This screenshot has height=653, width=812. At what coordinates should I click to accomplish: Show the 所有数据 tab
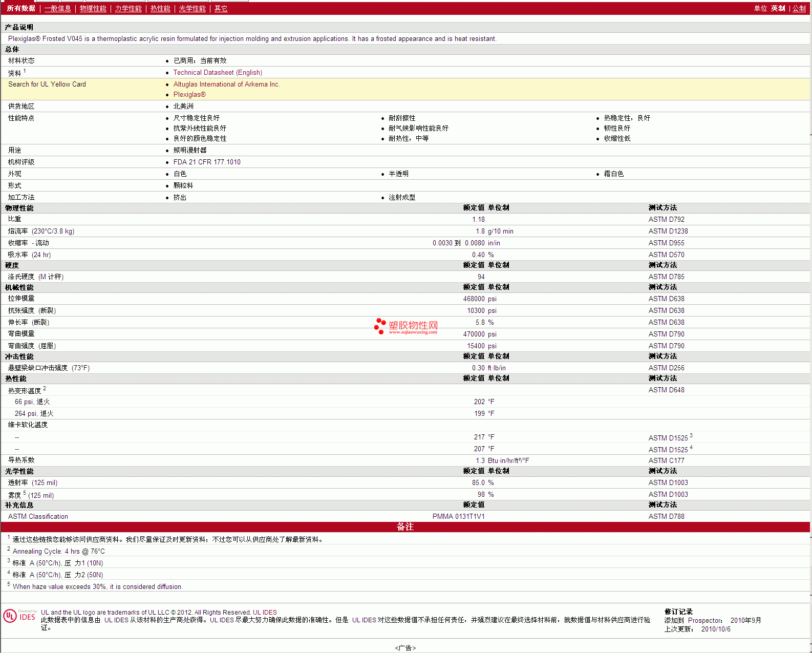[x=21, y=9]
